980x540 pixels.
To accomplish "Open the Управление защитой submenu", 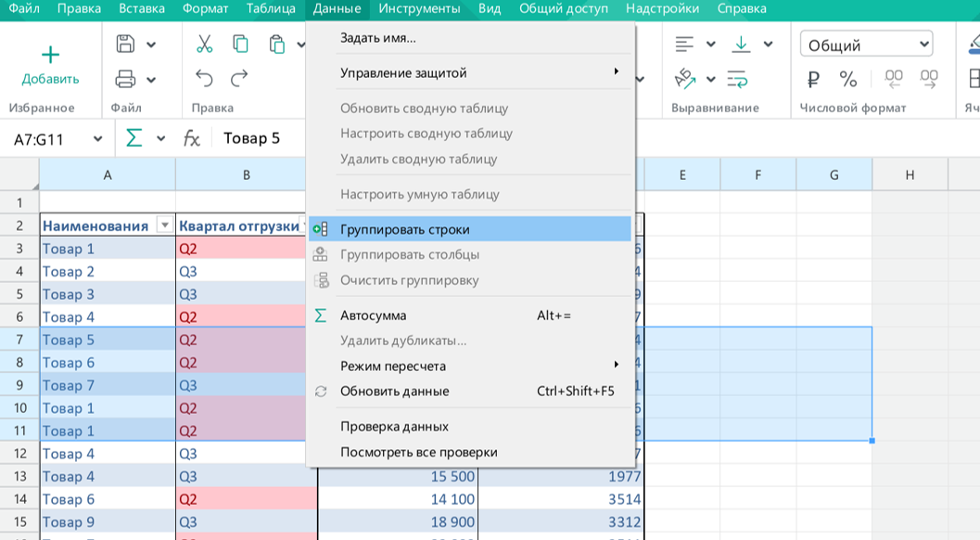I will [x=470, y=72].
